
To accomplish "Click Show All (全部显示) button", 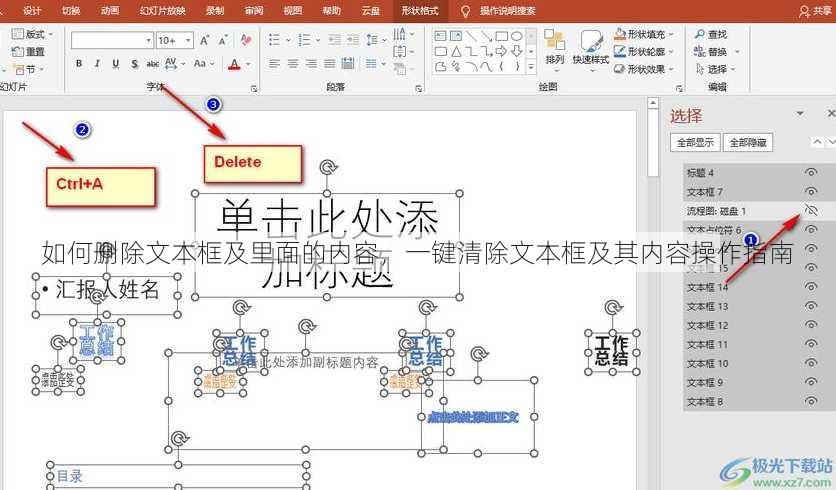I will [695, 142].
